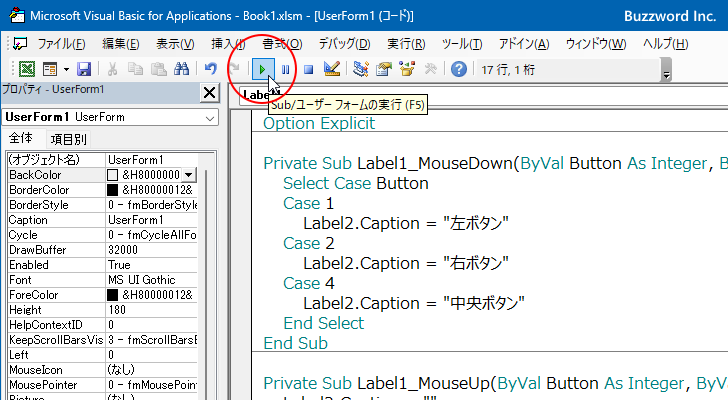Screen dimensions: 728x400
Task: Switch to Excel via the Excel icon
Action: tap(27, 69)
